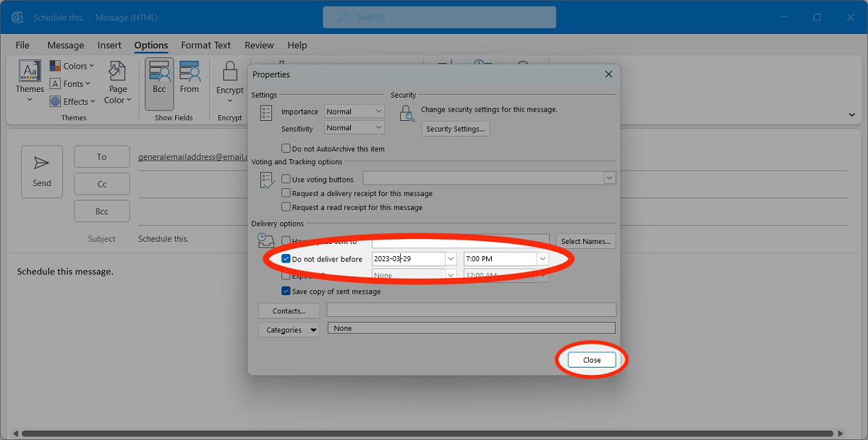The image size is (868, 440).
Task: Expand the 7:00 PM time dropdown
Action: [x=542, y=258]
